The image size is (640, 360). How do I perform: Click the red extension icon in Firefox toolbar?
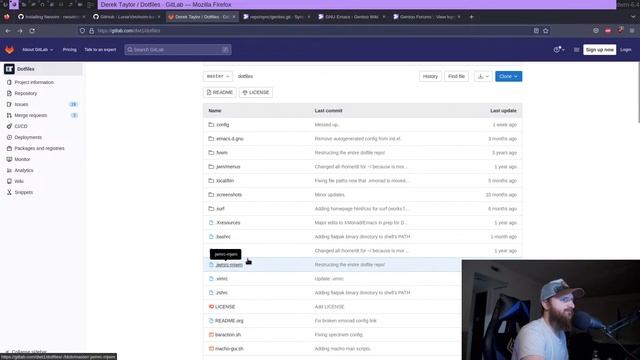[x=608, y=31]
